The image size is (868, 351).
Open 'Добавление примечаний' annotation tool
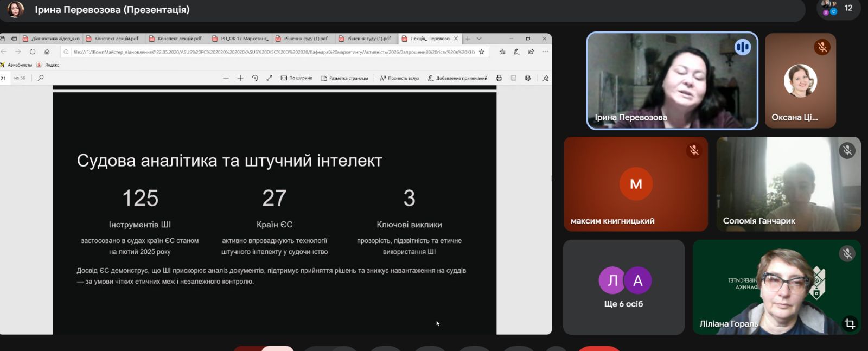457,78
